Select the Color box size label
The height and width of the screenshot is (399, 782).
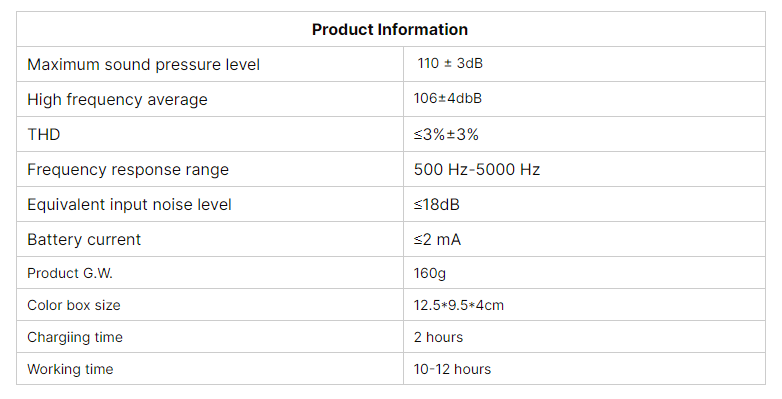pos(74,305)
